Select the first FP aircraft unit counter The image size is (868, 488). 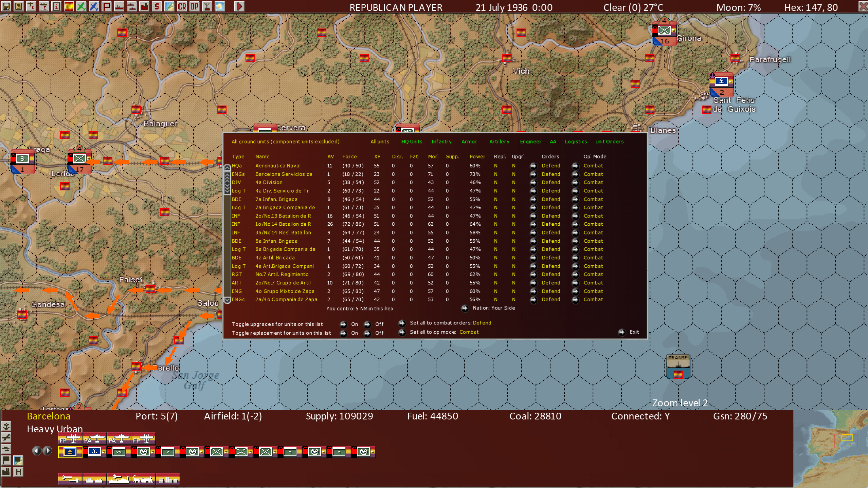click(x=70, y=439)
